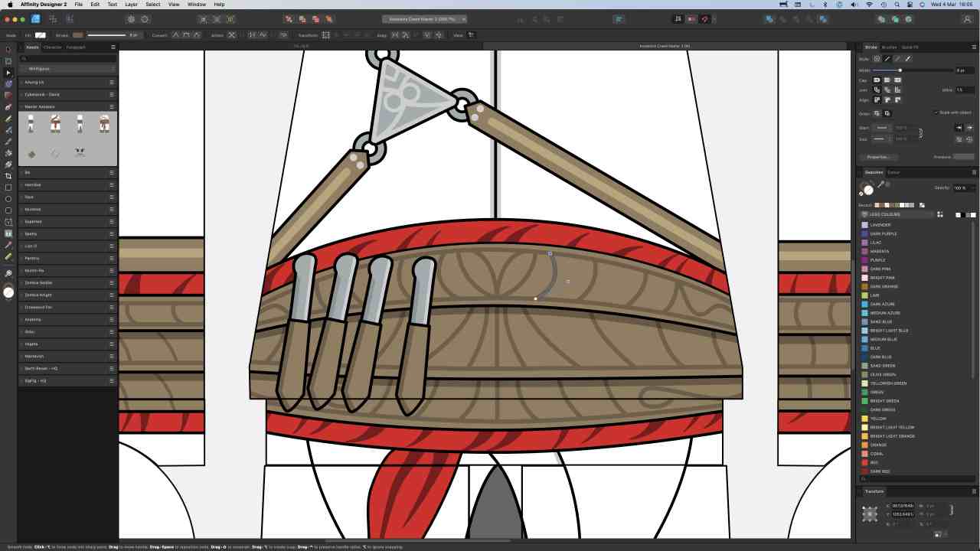The width and height of the screenshot is (980, 551).
Task: Select the Colour Picker eyedropper tool
Action: 8,245
